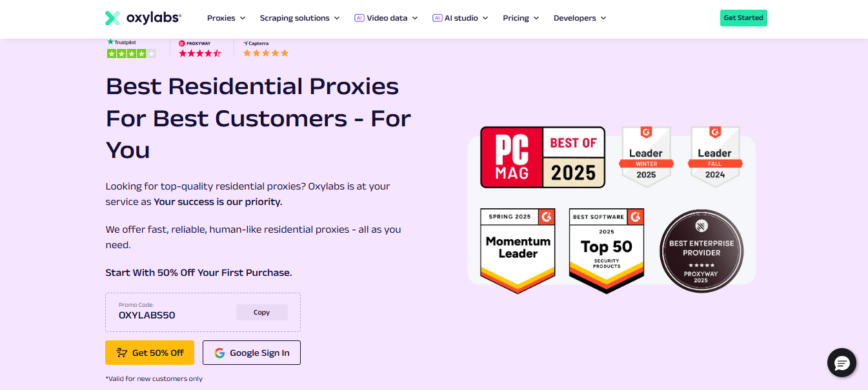Open the Pricing menu
Screen dimensions: 868x390
(x=521, y=18)
